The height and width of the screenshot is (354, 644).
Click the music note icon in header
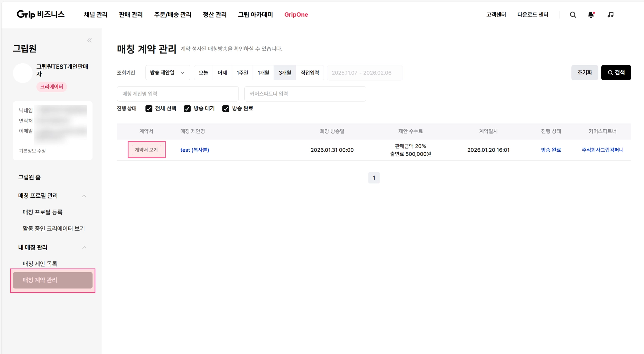click(x=610, y=15)
